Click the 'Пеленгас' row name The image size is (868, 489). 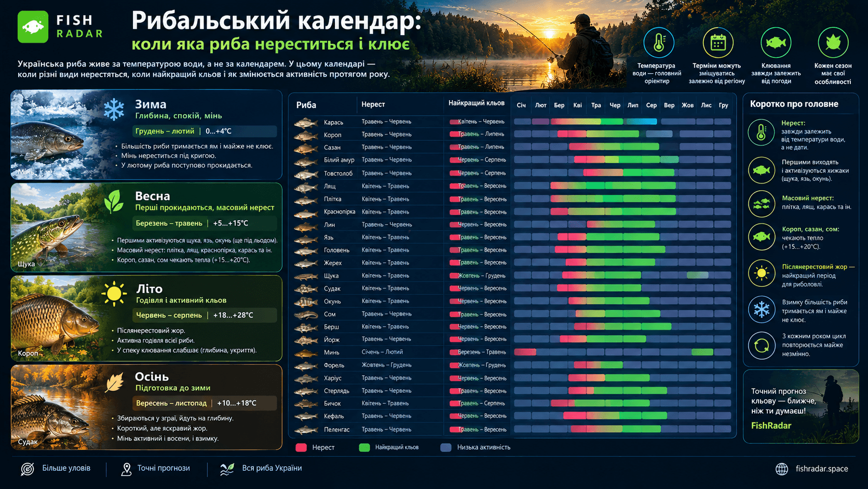click(336, 430)
